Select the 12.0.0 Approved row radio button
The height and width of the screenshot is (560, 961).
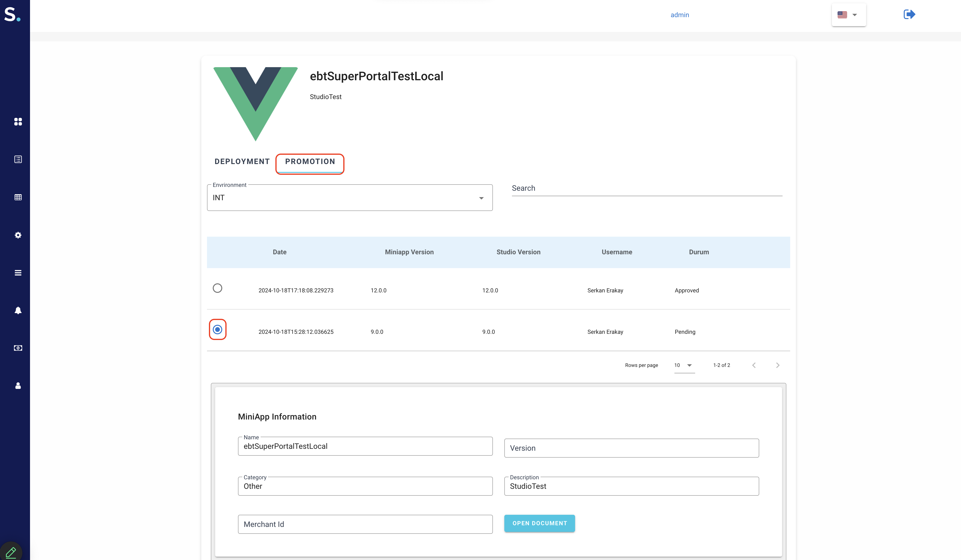(x=217, y=288)
